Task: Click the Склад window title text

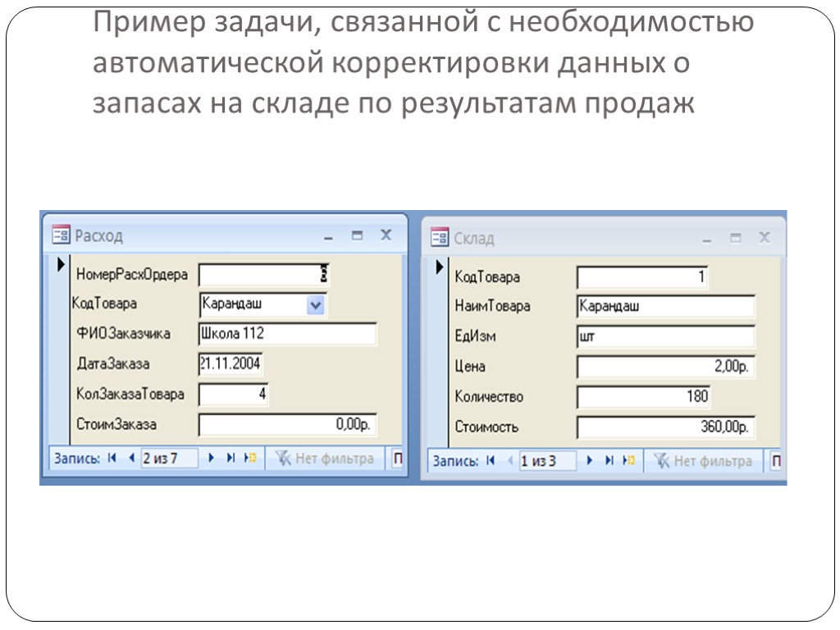Action: pyautogui.click(x=474, y=239)
